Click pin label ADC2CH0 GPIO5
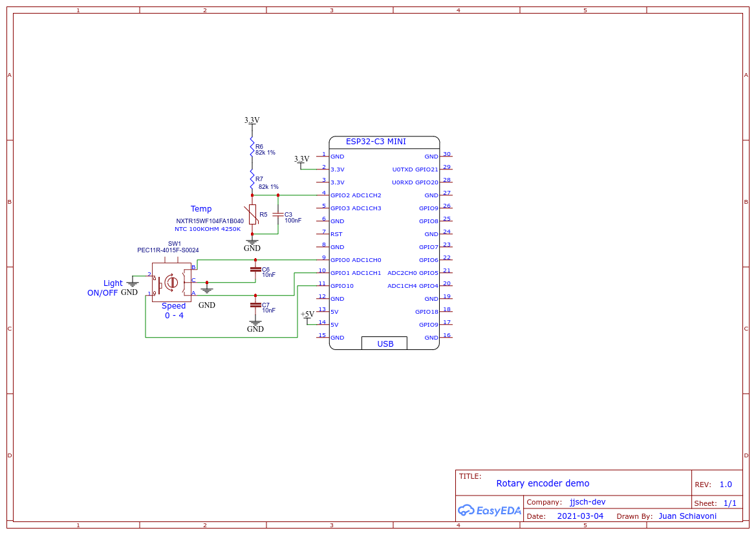 tap(413, 273)
